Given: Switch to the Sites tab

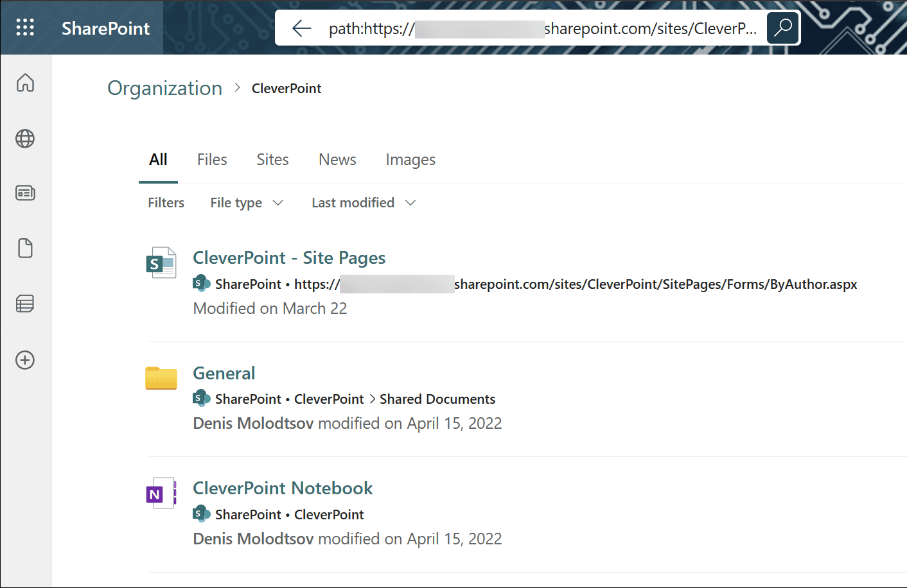Looking at the screenshot, I should [x=272, y=159].
